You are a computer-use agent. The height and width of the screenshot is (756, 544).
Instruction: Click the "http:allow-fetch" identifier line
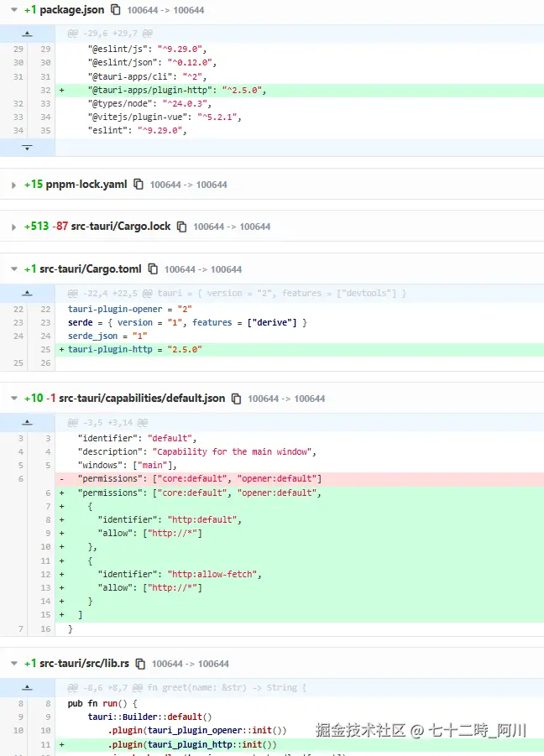pyautogui.click(x=300, y=574)
